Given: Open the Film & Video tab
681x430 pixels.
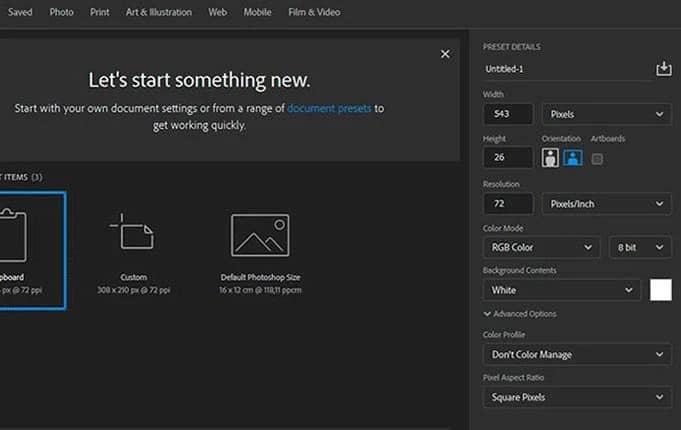Looking at the screenshot, I should (314, 12).
